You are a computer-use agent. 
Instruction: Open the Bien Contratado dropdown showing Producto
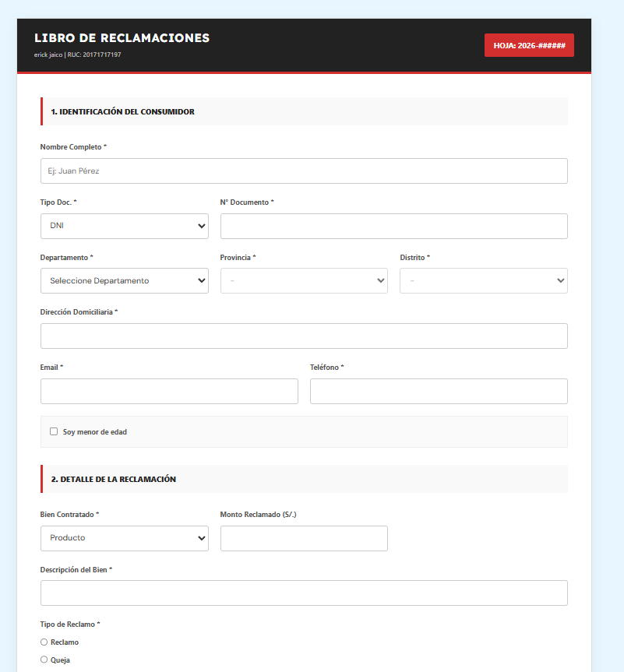124,538
